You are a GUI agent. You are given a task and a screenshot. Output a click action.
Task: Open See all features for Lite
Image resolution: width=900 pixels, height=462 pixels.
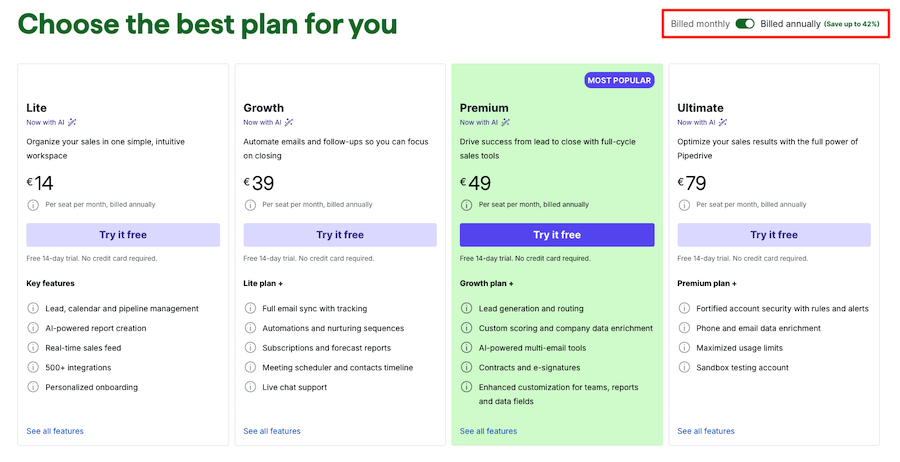55,431
